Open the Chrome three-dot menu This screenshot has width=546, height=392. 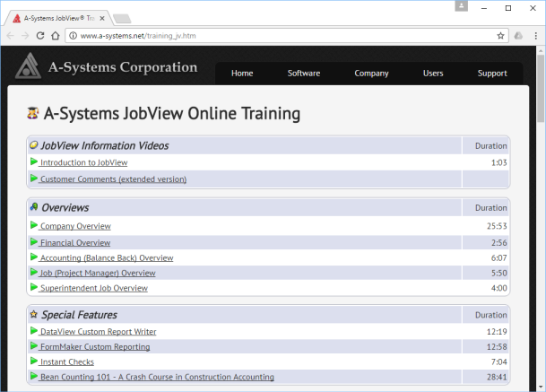tap(535, 36)
